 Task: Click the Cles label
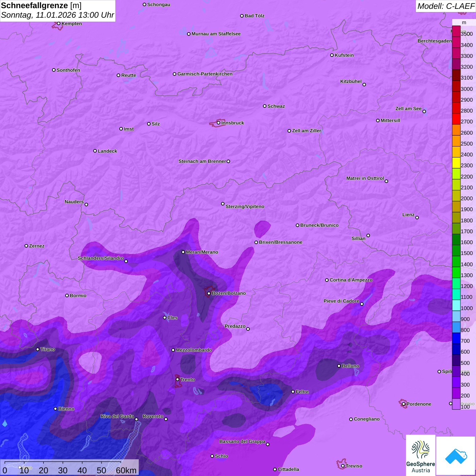[172, 318]
